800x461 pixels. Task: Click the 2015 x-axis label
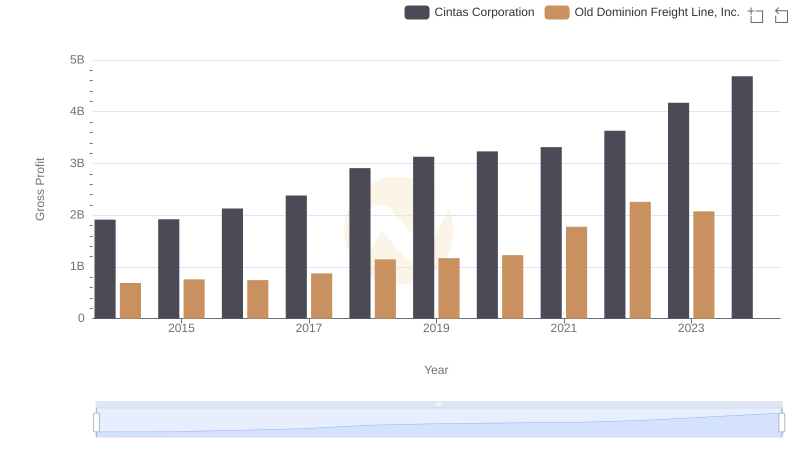pyautogui.click(x=181, y=328)
